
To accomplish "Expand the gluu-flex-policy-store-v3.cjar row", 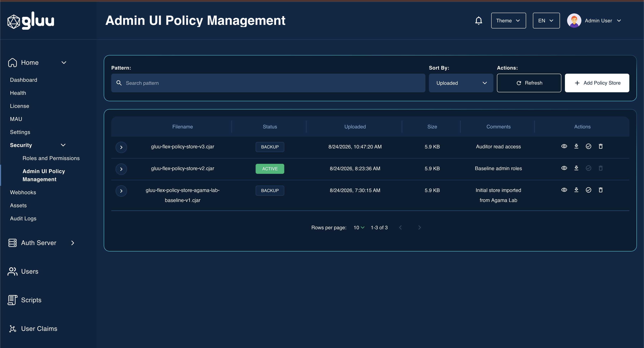I will pyautogui.click(x=121, y=147).
